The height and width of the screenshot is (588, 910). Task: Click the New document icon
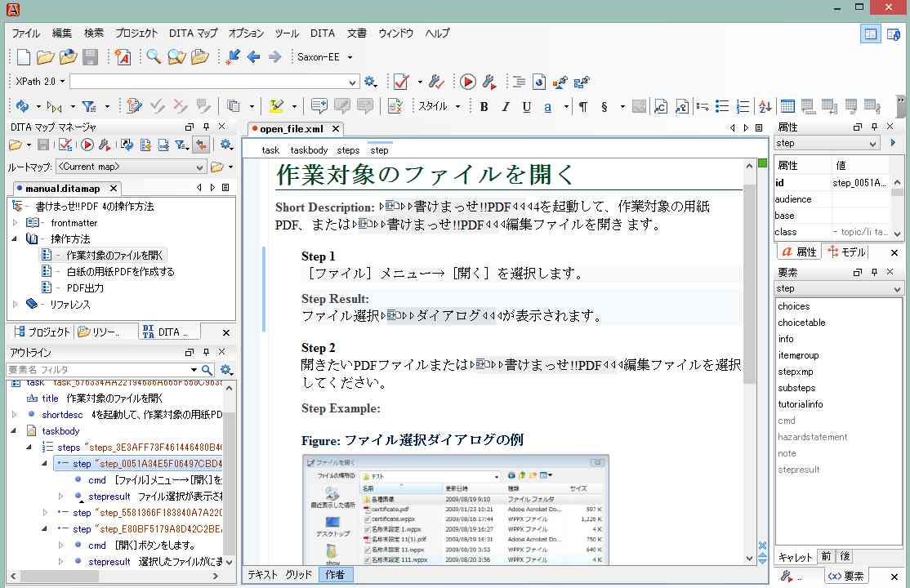click(x=23, y=57)
